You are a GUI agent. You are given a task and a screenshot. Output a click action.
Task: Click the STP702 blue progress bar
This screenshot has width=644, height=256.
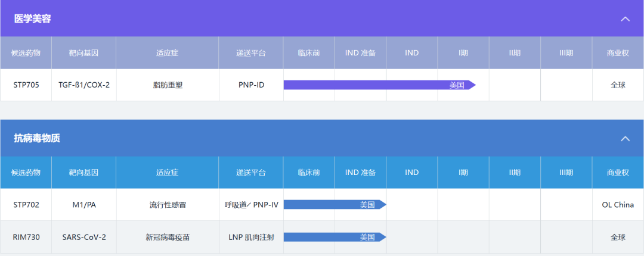(334, 205)
